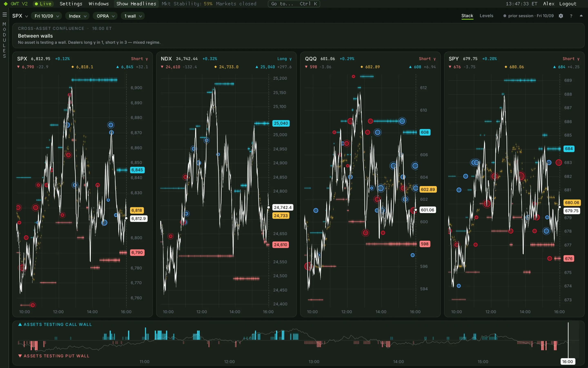Toggle the prior session Fri 10/09 indicator
Image resolution: width=588 pixels, height=368 pixels.
[528, 16]
